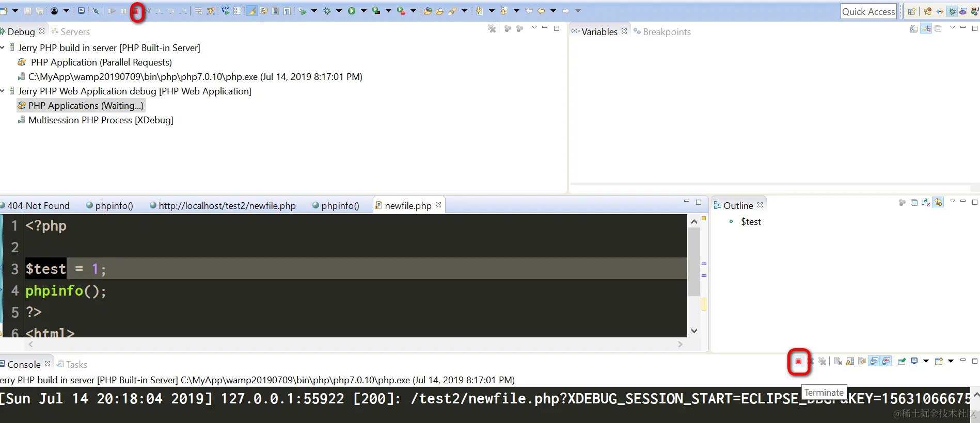Open the Outline view menu dropdown
This screenshot has width=980, height=423.
click(x=953, y=201)
